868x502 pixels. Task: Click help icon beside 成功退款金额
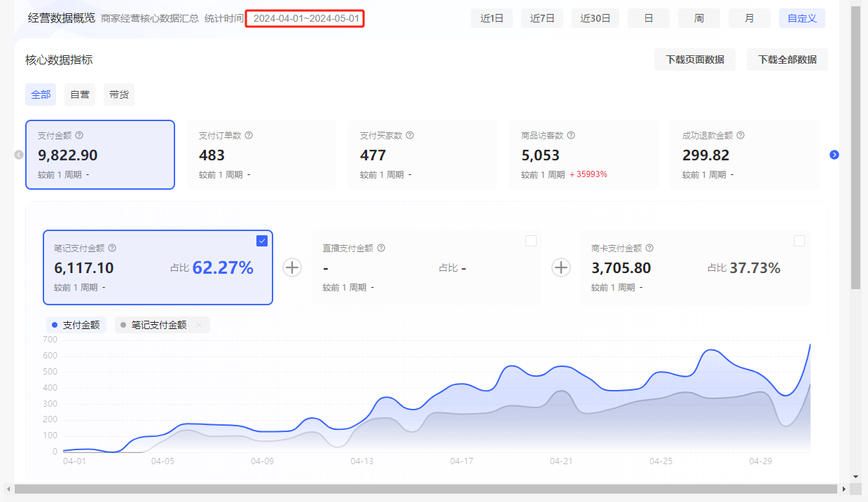(x=740, y=136)
